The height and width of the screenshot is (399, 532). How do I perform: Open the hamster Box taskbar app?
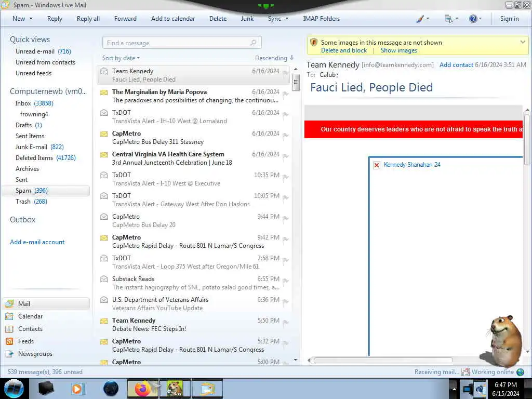175,389
